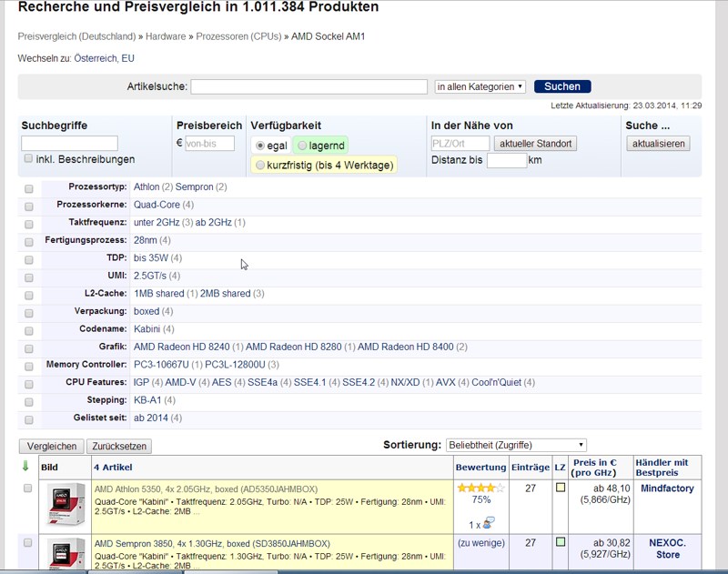Viewport: 728px width, 574px height.
Task: Open 'Prozessoren (CPUs)' breadcrumb link
Action: (x=238, y=36)
